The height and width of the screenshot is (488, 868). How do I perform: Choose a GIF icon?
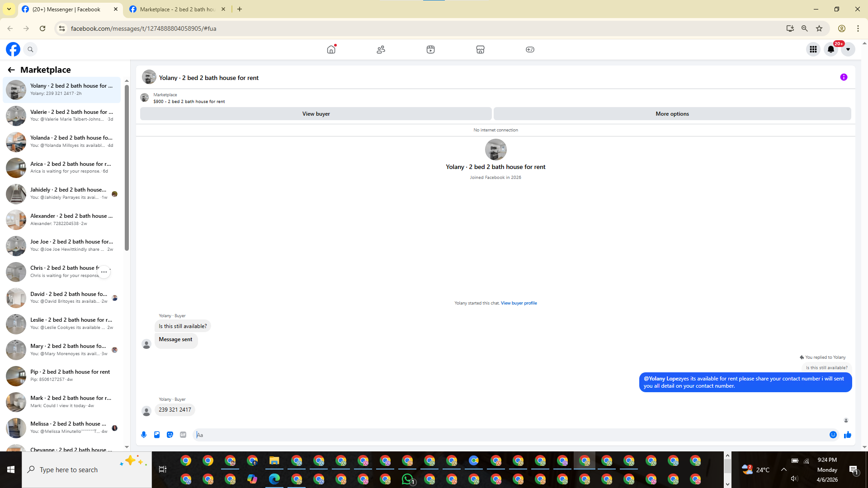tap(183, 435)
